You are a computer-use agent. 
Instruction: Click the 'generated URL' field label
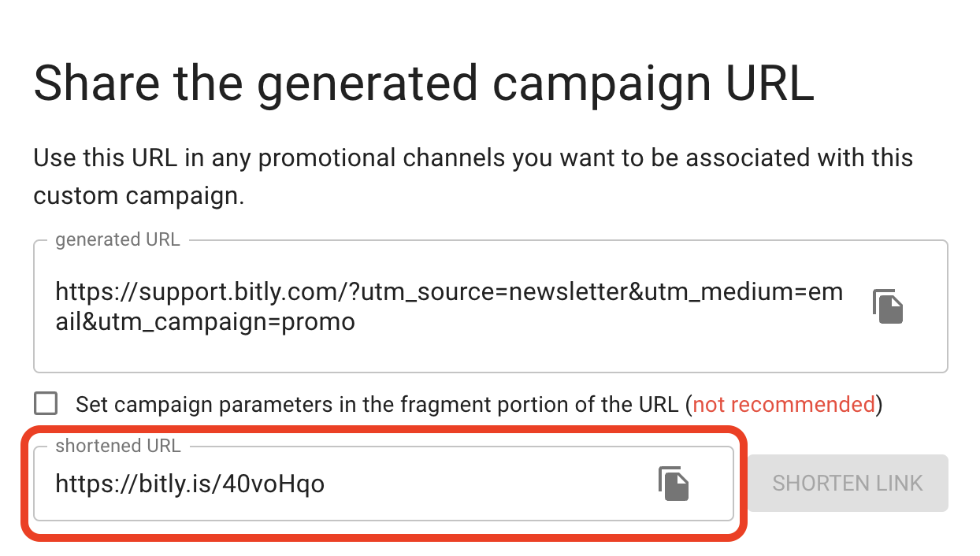click(117, 240)
